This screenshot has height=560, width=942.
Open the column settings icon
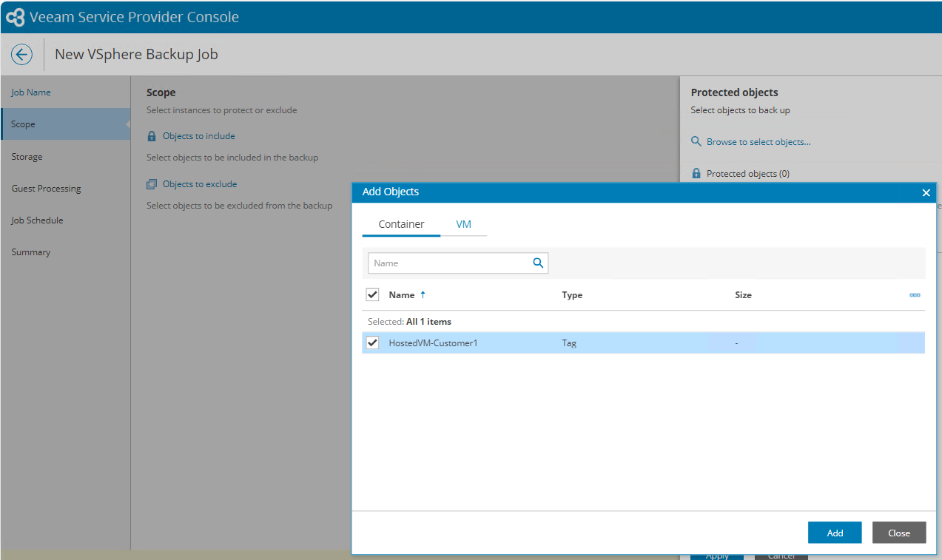(x=915, y=295)
